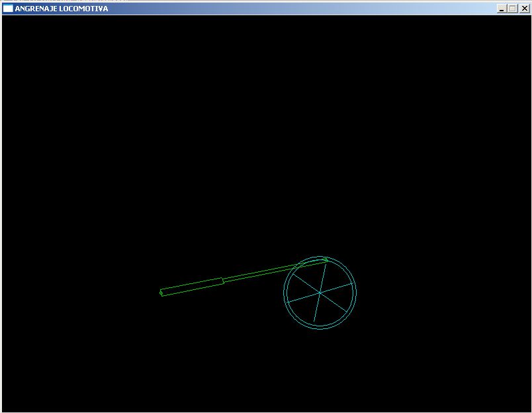Minimize the ANGRENAJE LOCOMOTIVA window
532x413 pixels.
click(x=502, y=9)
